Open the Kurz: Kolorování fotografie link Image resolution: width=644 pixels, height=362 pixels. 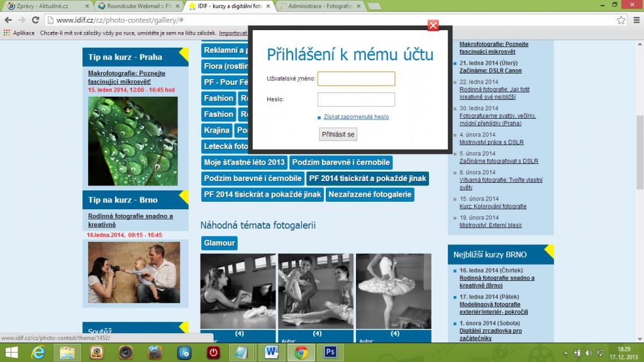tap(493, 206)
